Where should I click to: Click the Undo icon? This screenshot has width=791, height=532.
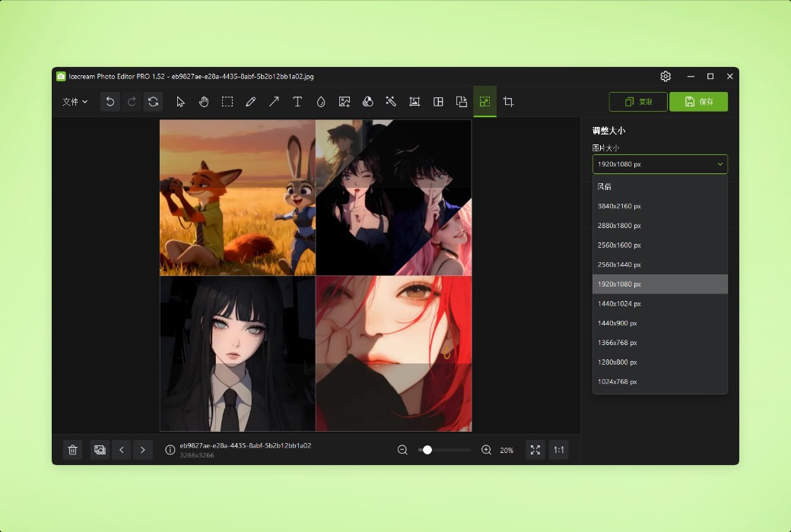tap(110, 101)
